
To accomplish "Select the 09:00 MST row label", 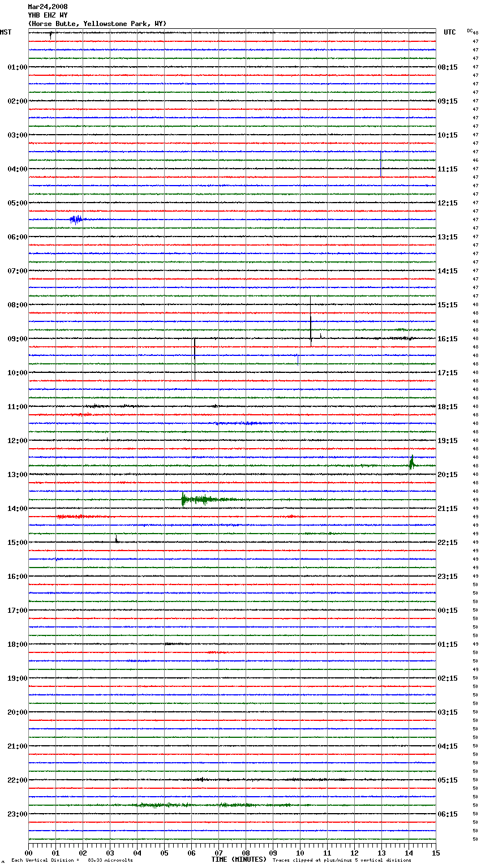I will click(x=18, y=339).
